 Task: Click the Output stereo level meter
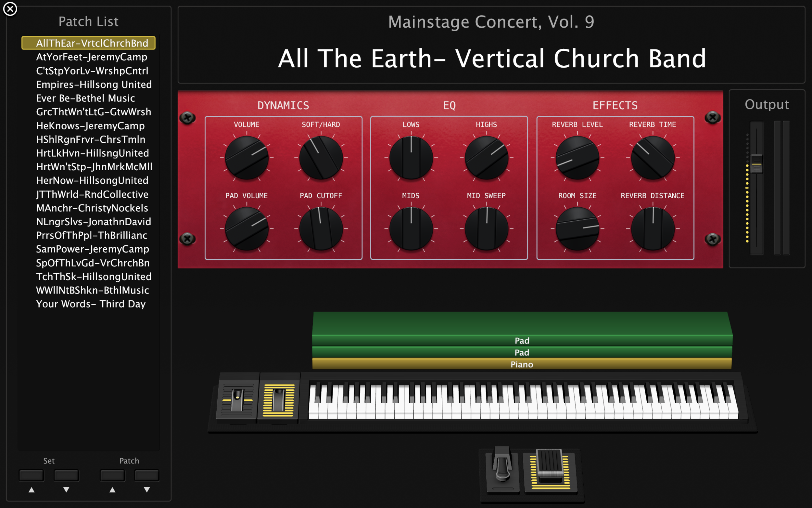(x=782, y=188)
